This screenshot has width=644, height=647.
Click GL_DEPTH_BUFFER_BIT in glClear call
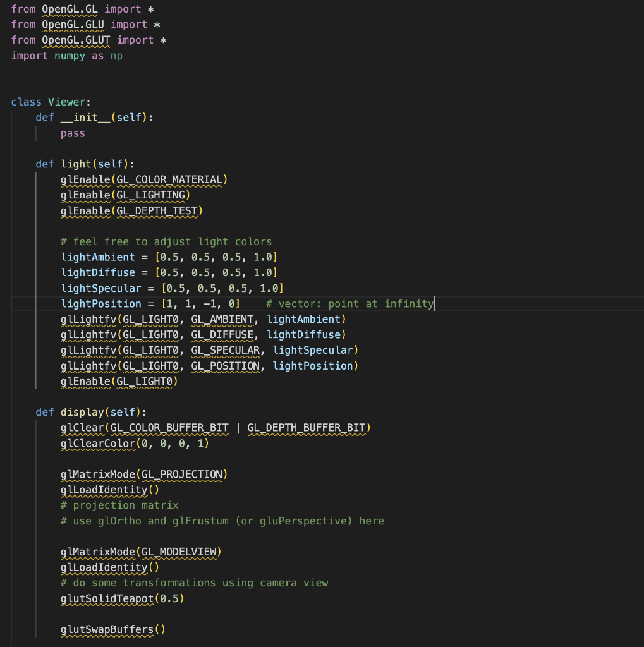307,428
